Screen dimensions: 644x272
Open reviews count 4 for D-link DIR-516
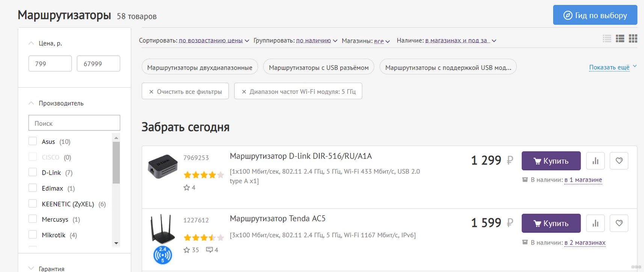190,187
